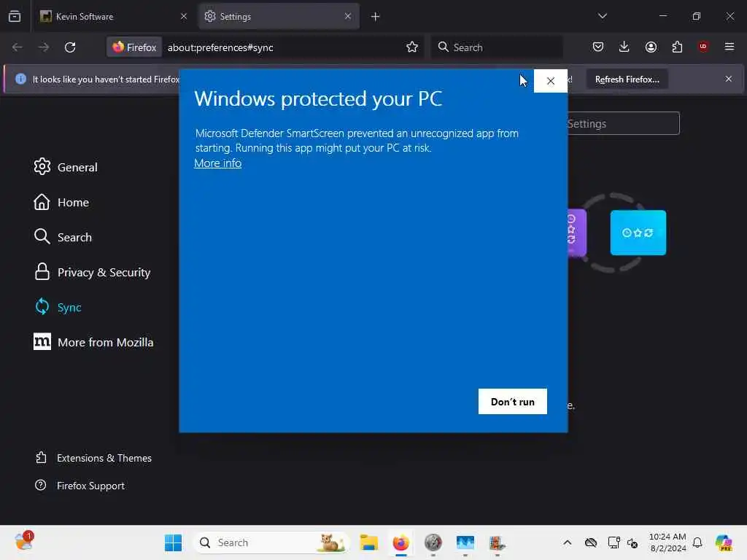Screen dimensions: 747x560
Task: Click the Refresh Firefox button
Action: coord(627,79)
